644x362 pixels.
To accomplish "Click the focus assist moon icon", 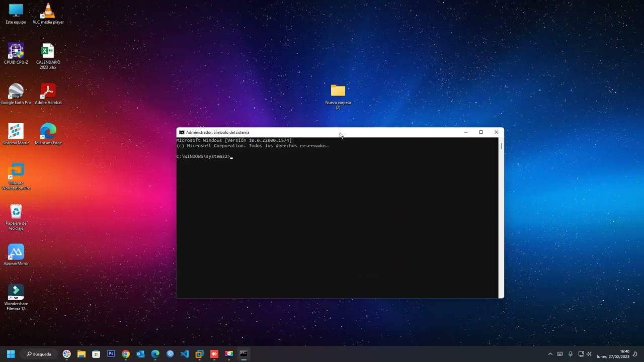I will [635, 354].
